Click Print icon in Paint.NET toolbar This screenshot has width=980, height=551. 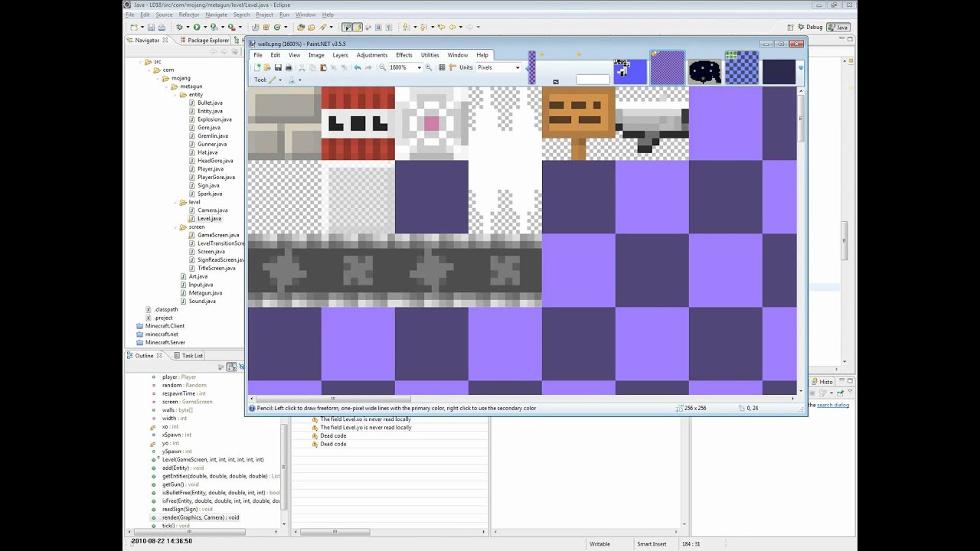(x=289, y=67)
